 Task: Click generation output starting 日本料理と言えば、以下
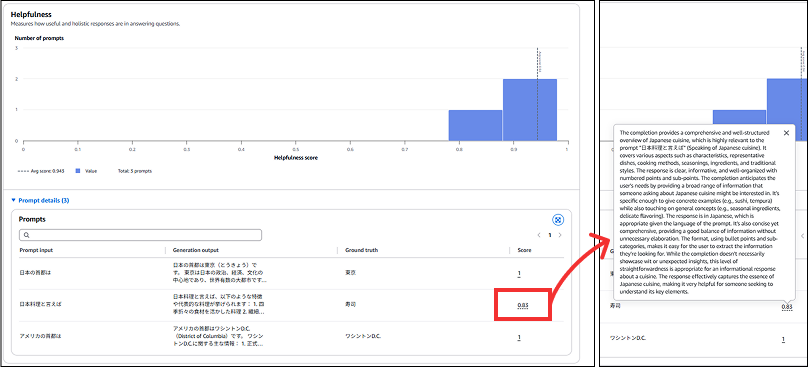pyautogui.click(x=218, y=304)
